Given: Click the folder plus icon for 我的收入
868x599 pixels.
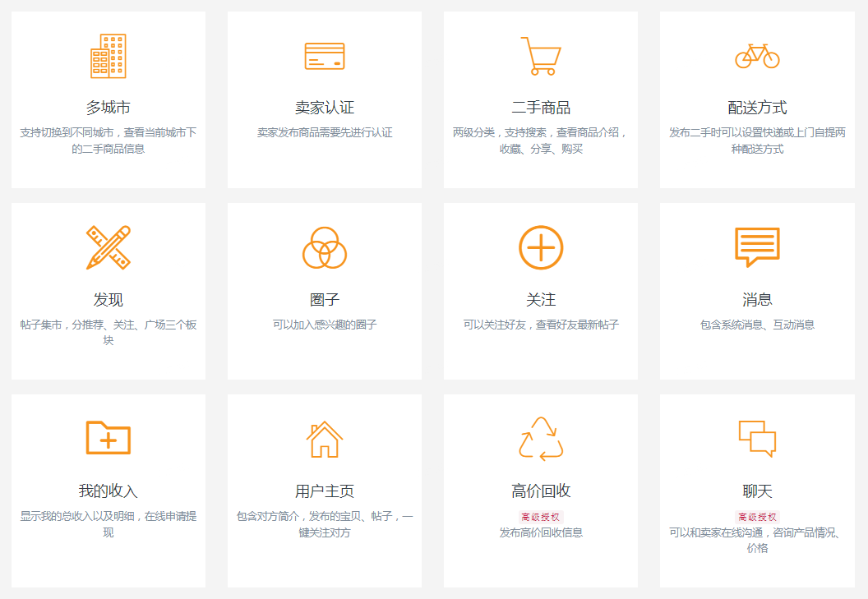Looking at the screenshot, I should (108, 438).
